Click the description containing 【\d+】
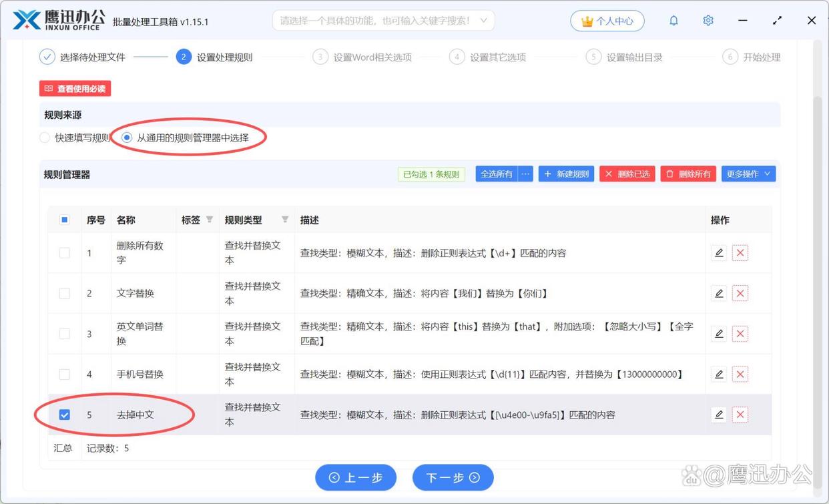Viewport: 829px width, 504px height. click(x=433, y=253)
